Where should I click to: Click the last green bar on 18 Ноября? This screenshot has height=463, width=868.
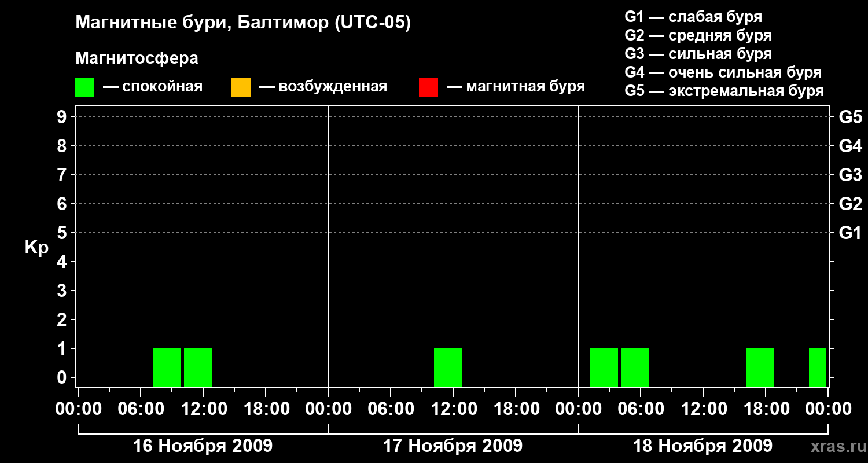click(x=818, y=367)
